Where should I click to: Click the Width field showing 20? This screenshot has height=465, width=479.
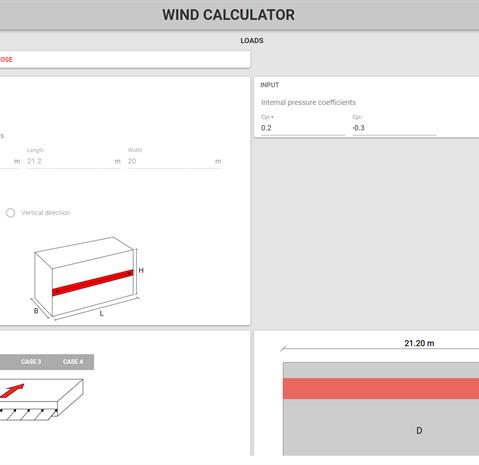point(174,161)
